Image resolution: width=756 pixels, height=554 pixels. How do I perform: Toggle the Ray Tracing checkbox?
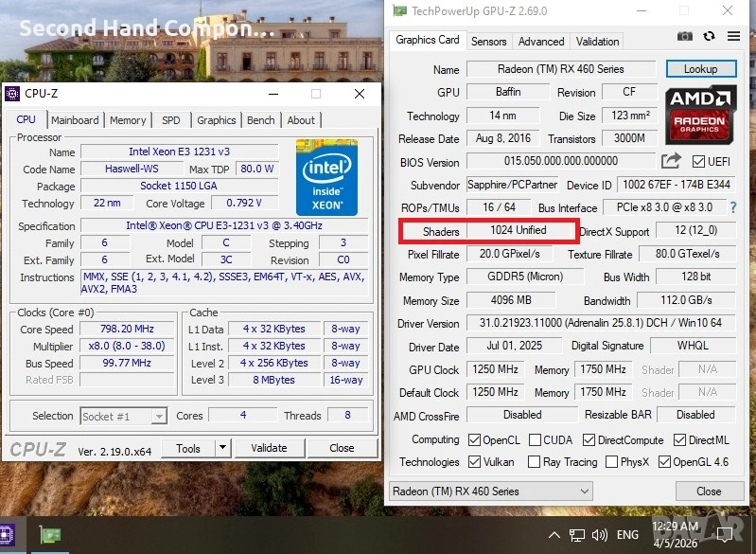536,462
